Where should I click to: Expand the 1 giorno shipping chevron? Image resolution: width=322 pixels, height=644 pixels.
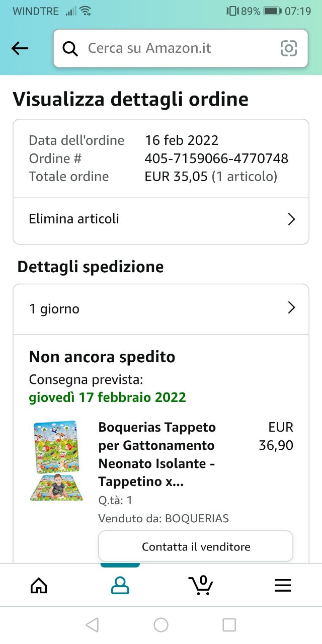click(x=291, y=308)
